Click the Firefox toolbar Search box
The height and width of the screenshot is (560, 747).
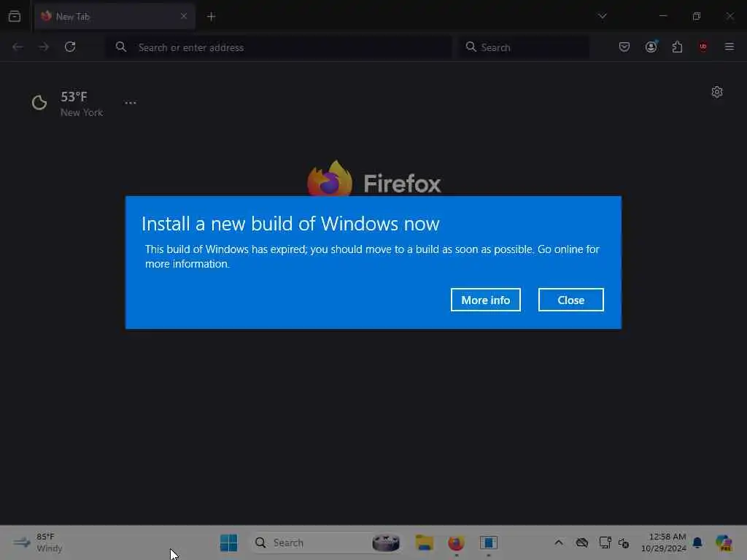click(524, 47)
